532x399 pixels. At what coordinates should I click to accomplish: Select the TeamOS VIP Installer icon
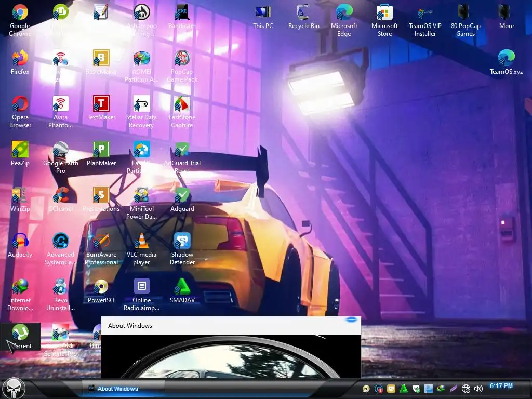tap(425, 13)
